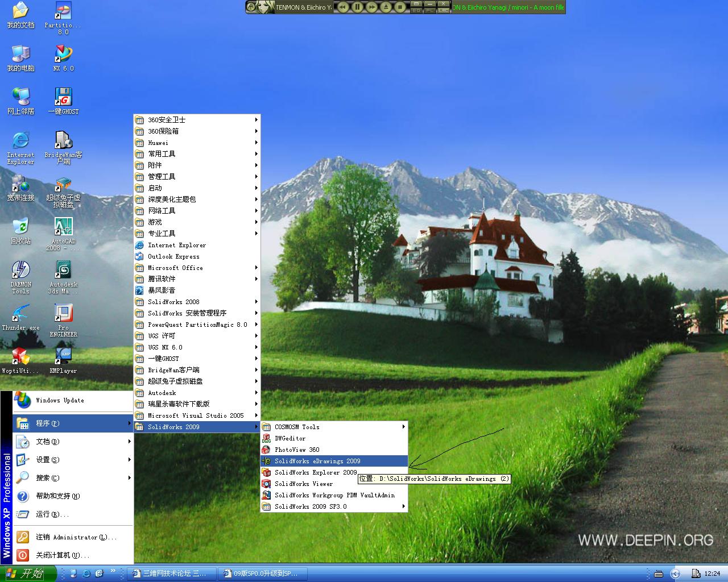Screen dimensions: 728x582
Task: Select the 超级兔子虚拟磁盘 desktop shortcut icon
Action: point(63,192)
